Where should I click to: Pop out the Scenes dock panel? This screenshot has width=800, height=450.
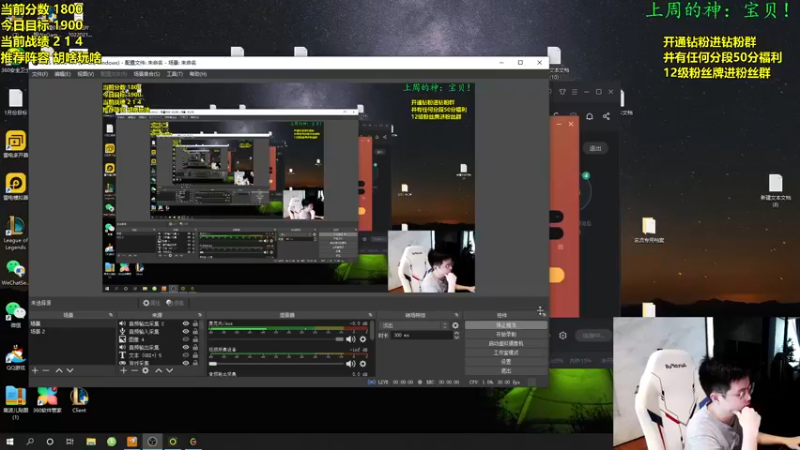pyautogui.click(x=111, y=315)
